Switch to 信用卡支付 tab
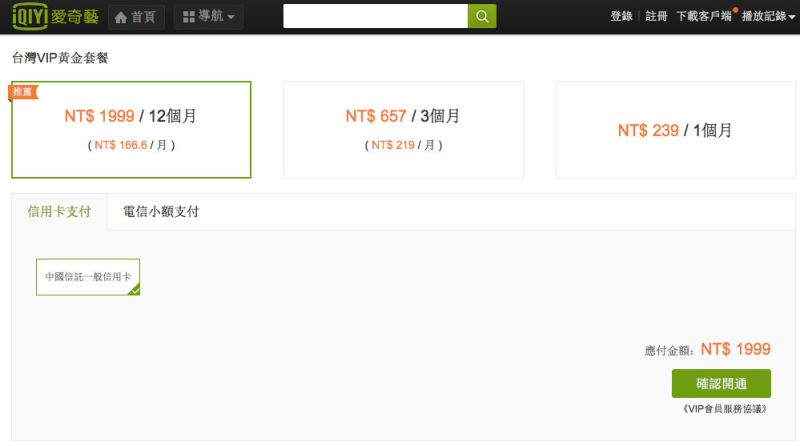The height and width of the screenshot is (446, 800). (x=59, y=212)
